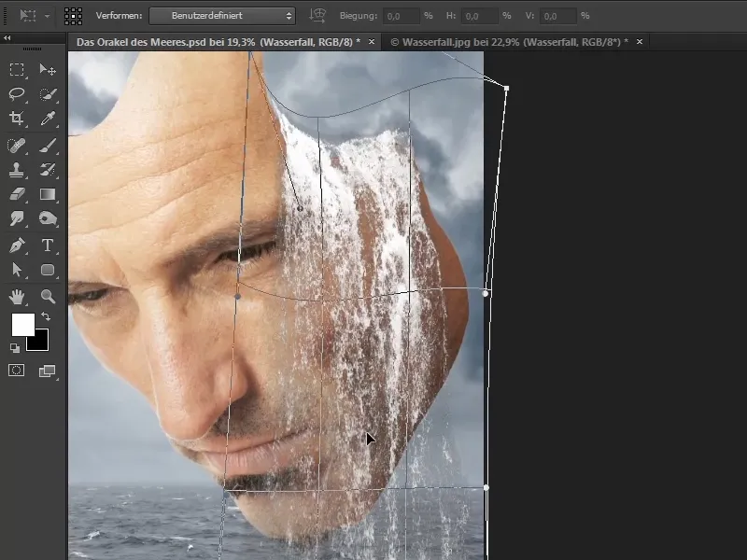Close the Wasserfall.jpg document tab
The width and height of the screenshot is (747, 560).
(640, 42)
